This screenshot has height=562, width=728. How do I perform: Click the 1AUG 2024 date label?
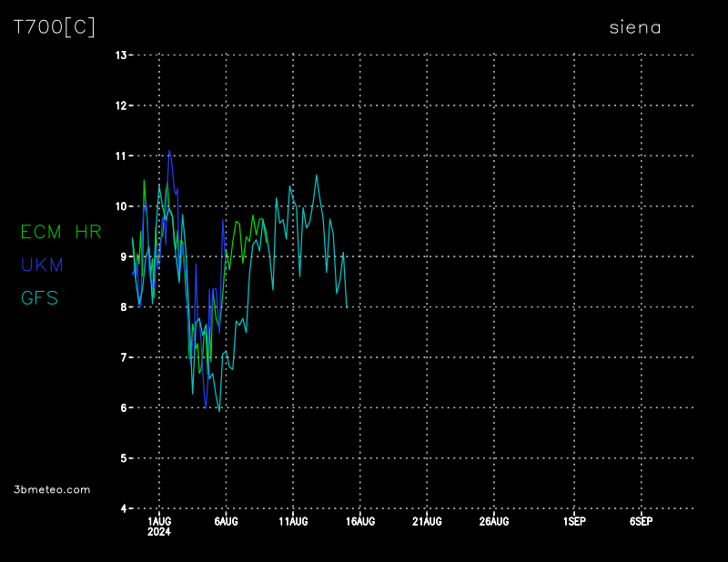[x=159, y=526]
